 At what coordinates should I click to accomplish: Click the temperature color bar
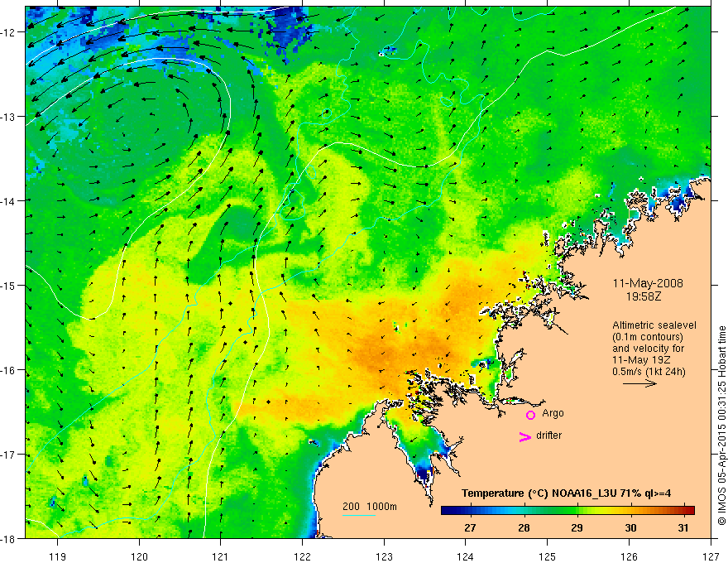pos(568,510)
